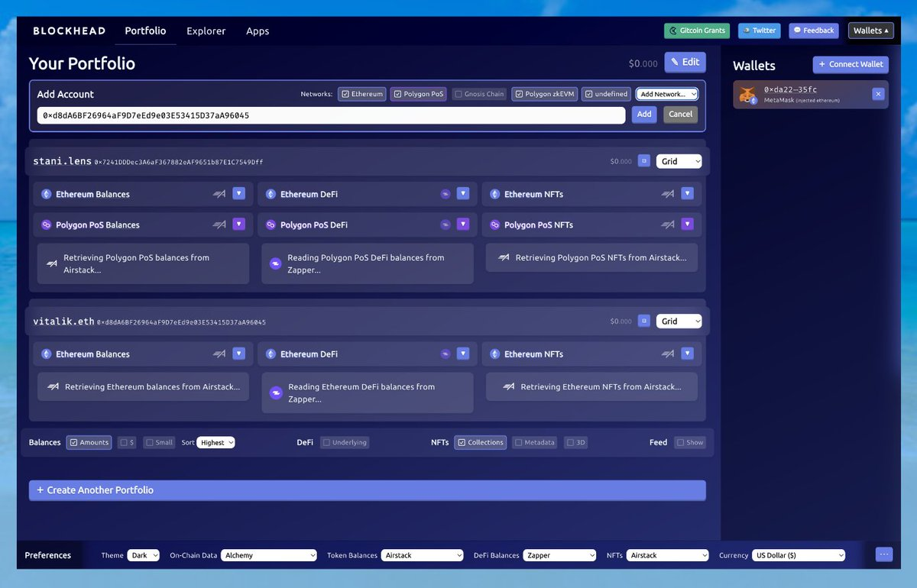Click the small square icon button on stani.lens row
The height and width of the screenshot is (588, 917).
coord(644,161)
